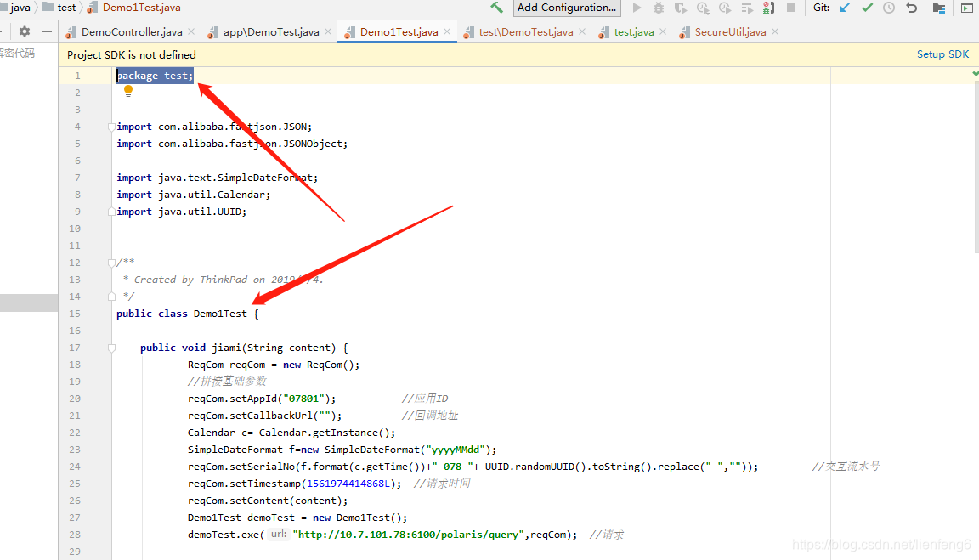Select the Debug icon in the toolbar
This screenshot has height=560, width=979.
tap(658, 8)
